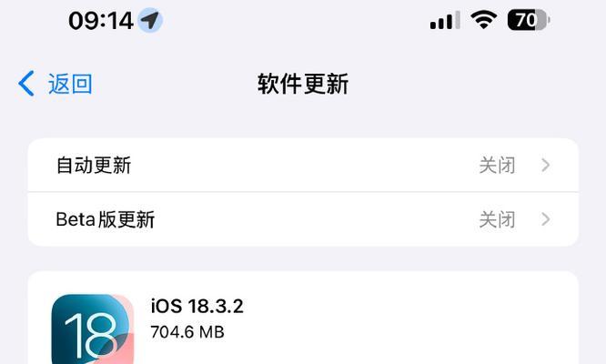The image size is (606, 364).
Task: Tap the iOS 18.3.2 update card
Action: click(x=303, y=318)
